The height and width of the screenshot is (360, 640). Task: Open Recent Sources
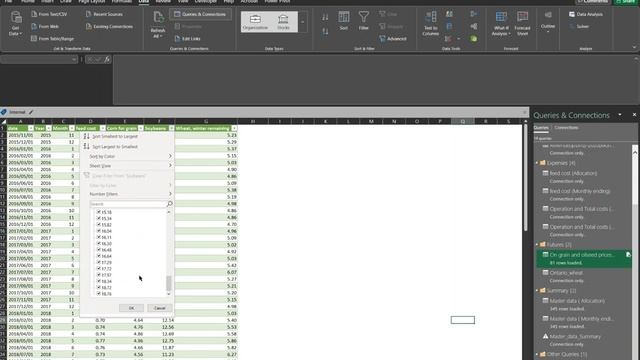[x=104, y=14]
